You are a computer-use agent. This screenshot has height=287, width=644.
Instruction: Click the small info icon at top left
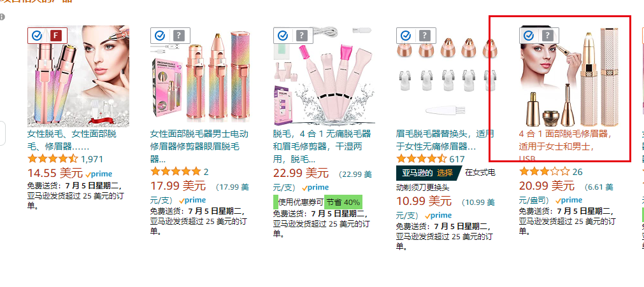click(x=2, y=17)
